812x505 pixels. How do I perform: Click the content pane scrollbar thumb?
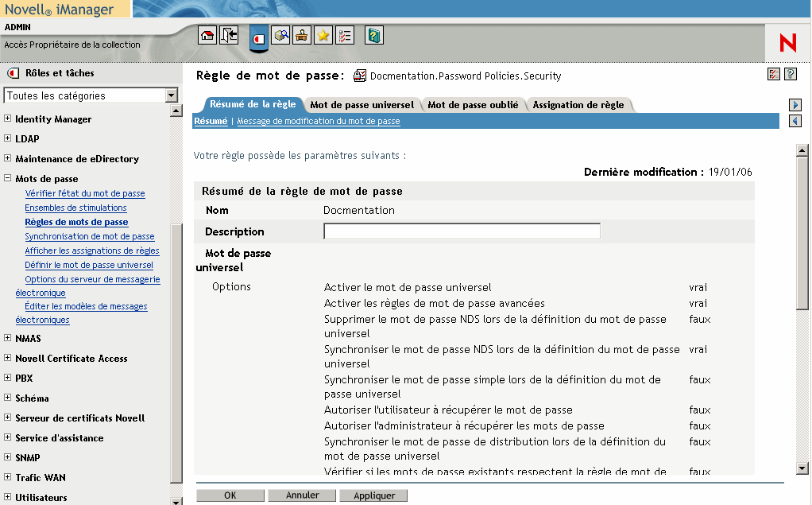[x=802, y=233]
